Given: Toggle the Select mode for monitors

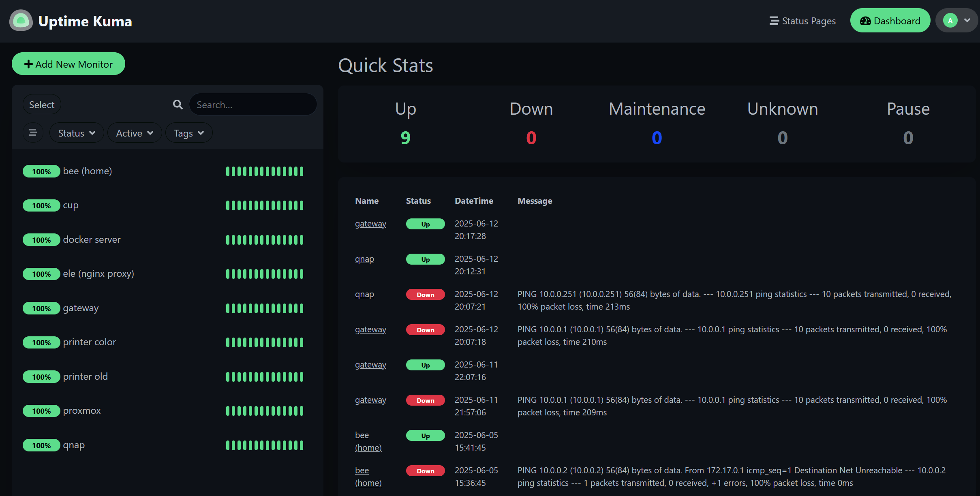Looking at the screenshot, I should (41, 104).
